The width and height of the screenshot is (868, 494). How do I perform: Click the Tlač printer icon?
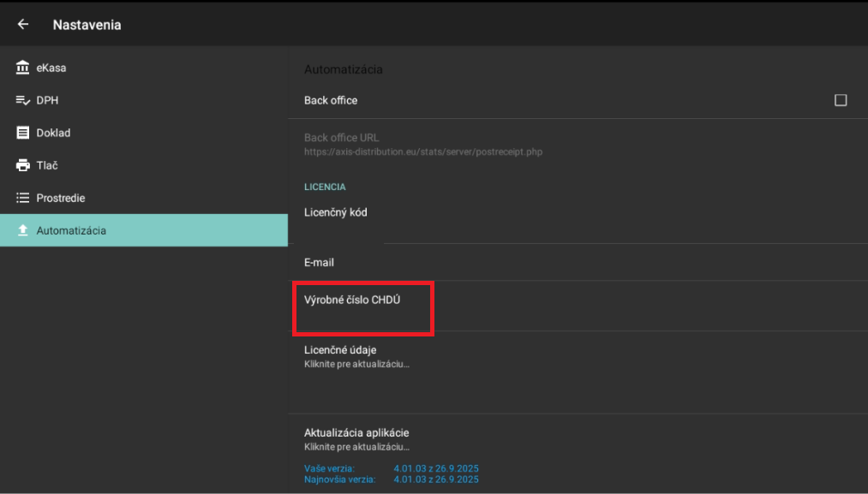pyautogui.click(x=23, y=165)
